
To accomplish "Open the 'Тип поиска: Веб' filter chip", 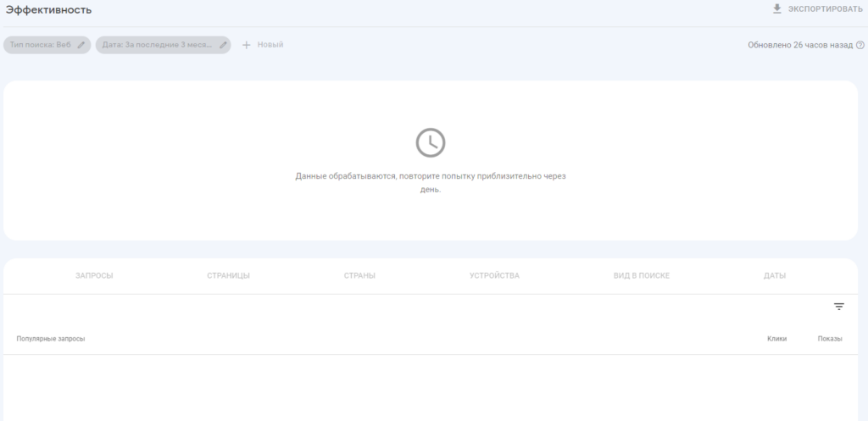I will 40,45.
